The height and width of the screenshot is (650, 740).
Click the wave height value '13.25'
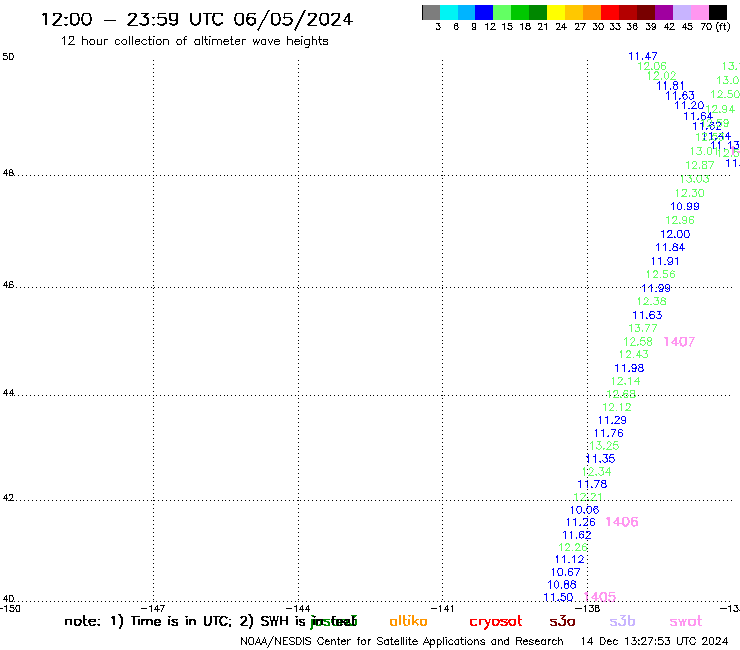point(604,446)
